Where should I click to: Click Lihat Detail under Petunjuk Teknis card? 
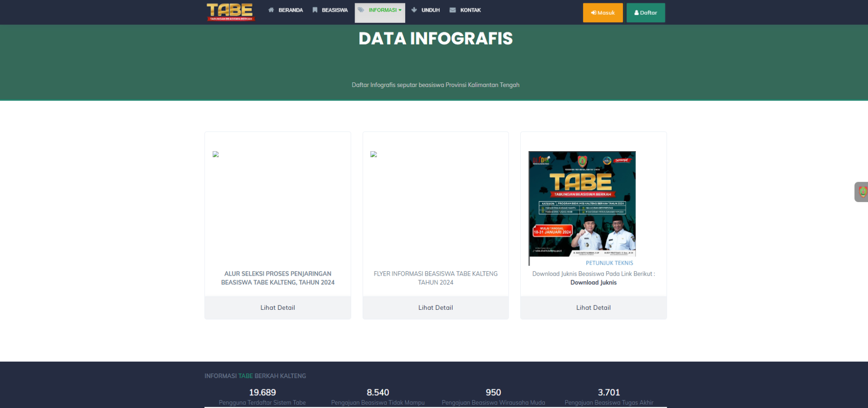(x=593, y=307)
